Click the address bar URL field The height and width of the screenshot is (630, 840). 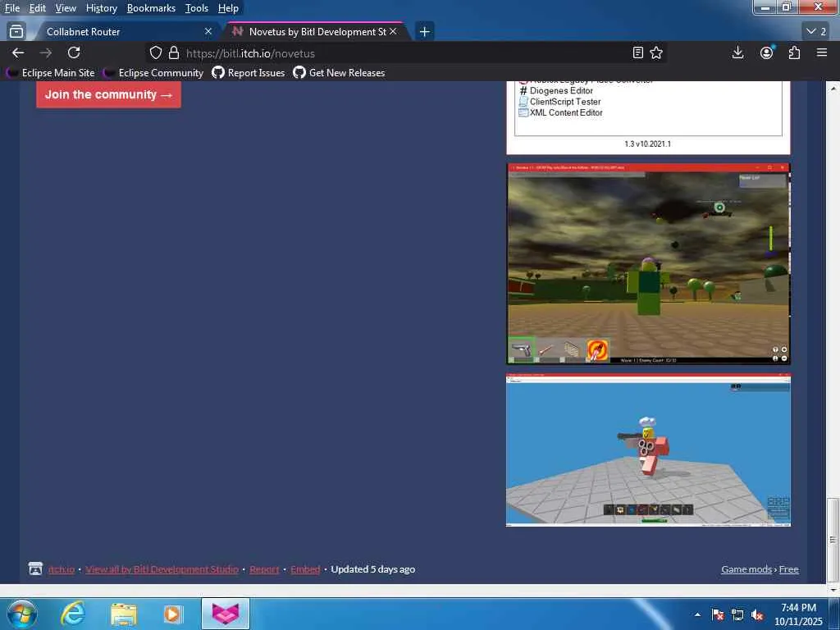[404, 53]
